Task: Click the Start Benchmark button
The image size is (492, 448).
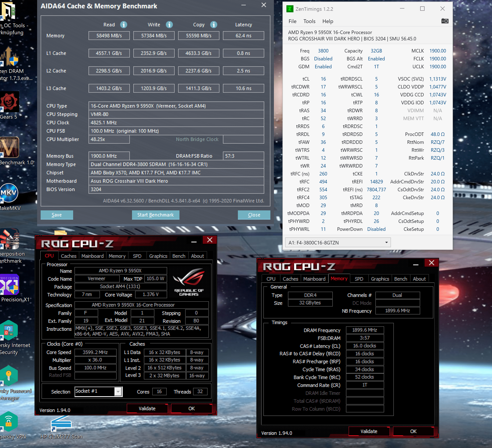Action: pos(156,215)
